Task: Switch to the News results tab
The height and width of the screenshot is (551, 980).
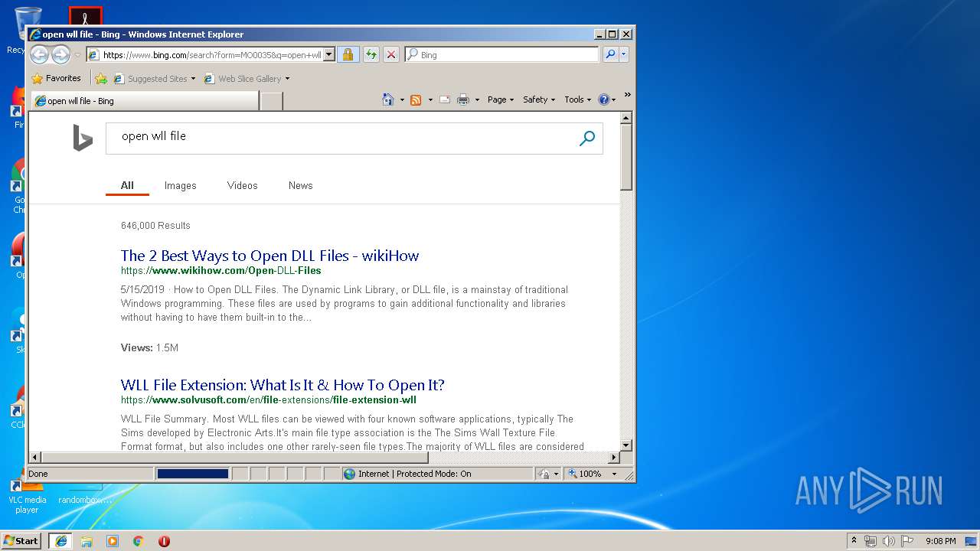Action: pos(300,185)
